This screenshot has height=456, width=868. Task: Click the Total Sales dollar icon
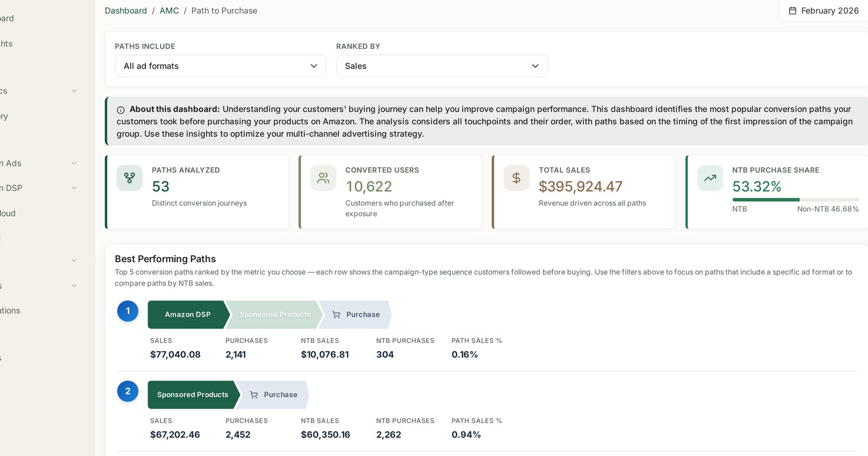(x=516, y=178)
